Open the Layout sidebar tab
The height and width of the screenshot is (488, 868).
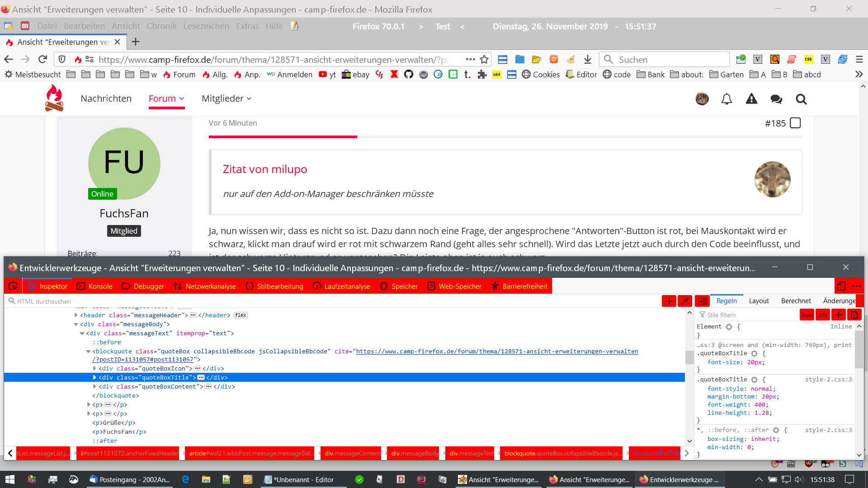click(x=759, y=301)
